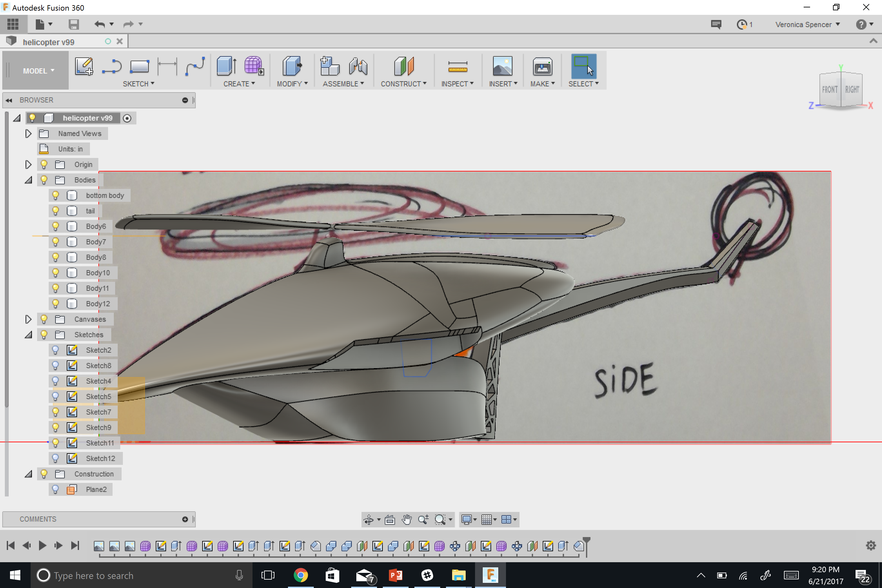The height and width of the screenshot is (588, 882).
Task: Click the Create Form icon
Action: tap(254, 66)
